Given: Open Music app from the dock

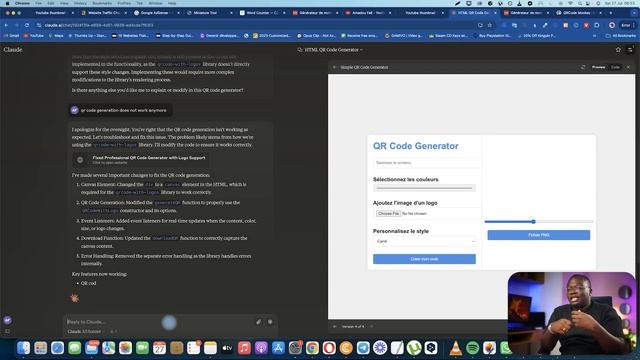Looking at the screenshot, I should click(x=244, y=348).
